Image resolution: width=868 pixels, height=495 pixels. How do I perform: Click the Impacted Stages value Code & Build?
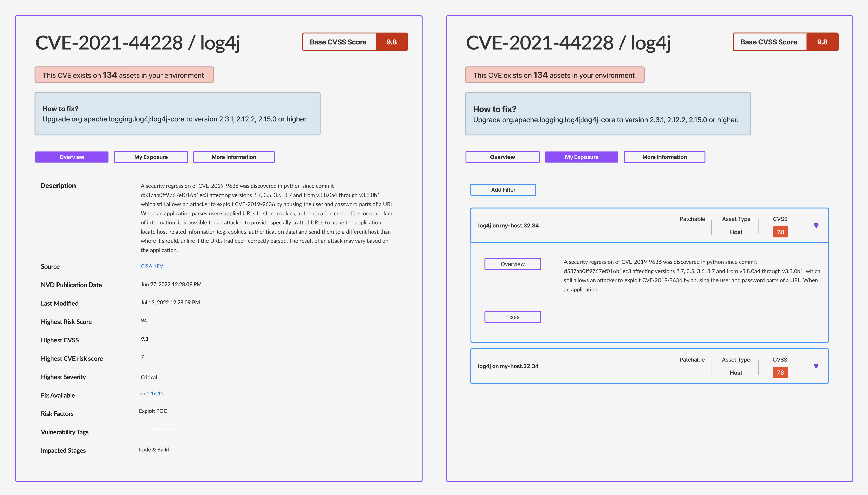click(154, 450)
